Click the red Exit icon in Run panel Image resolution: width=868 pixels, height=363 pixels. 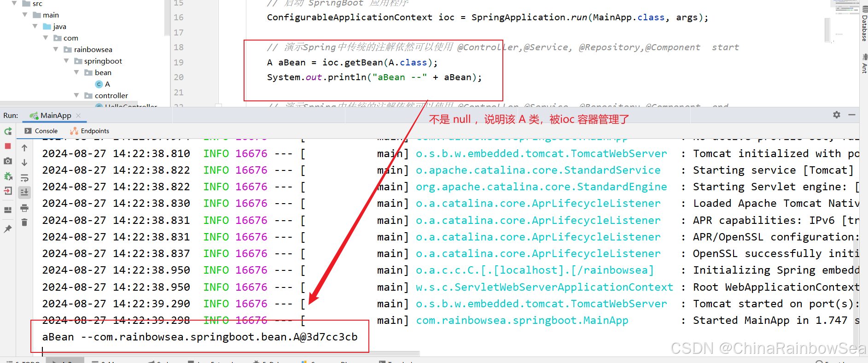(x=8, y=191)
